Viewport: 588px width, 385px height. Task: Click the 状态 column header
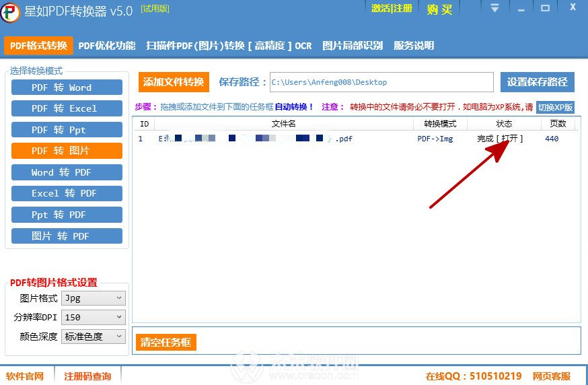504,124
